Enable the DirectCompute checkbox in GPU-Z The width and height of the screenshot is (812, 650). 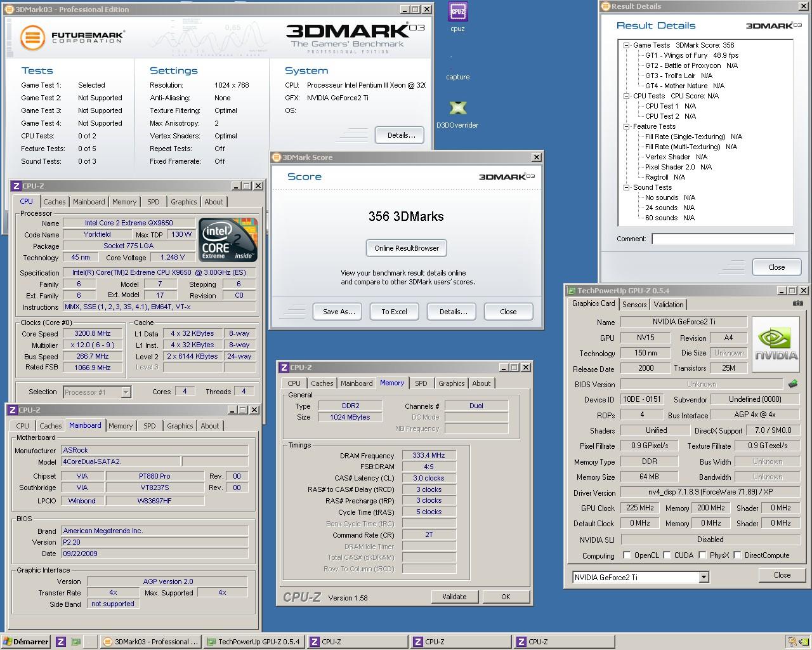tap(737, 555)
